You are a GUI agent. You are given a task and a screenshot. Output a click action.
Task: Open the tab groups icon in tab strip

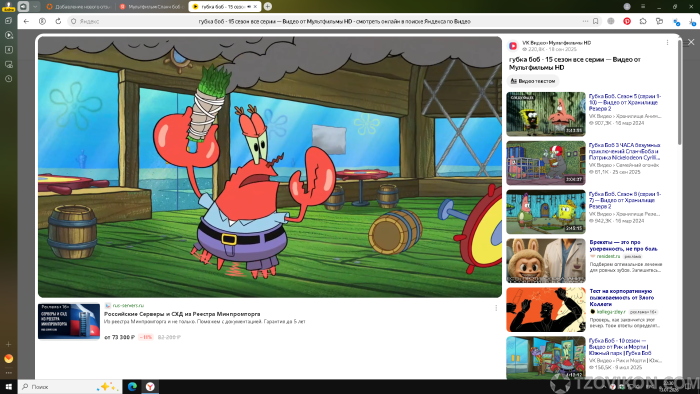(x=23, y=6)
